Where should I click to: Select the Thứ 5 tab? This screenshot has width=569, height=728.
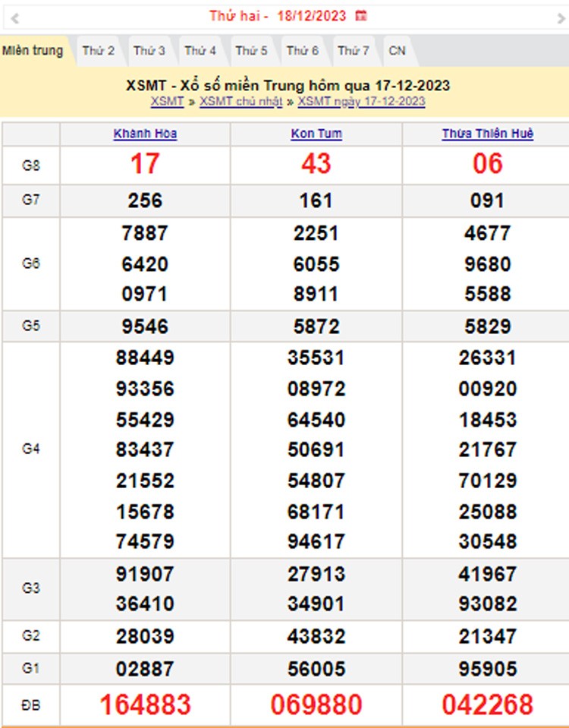(251, 51)
